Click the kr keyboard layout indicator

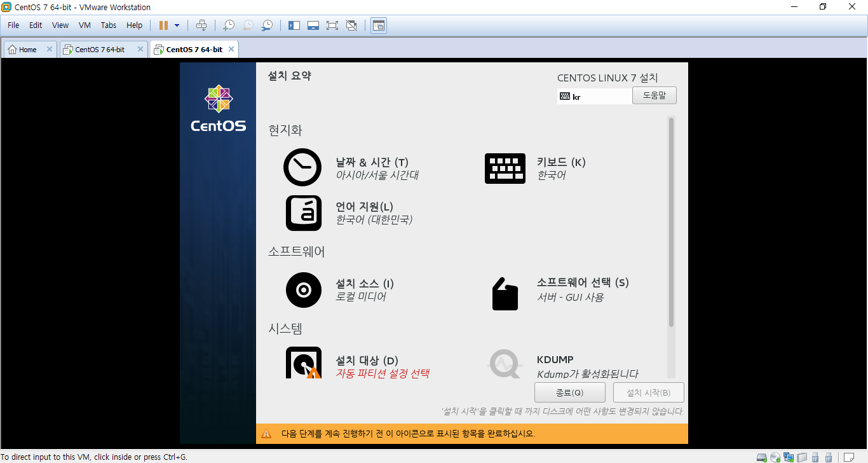tap(595, 97)
